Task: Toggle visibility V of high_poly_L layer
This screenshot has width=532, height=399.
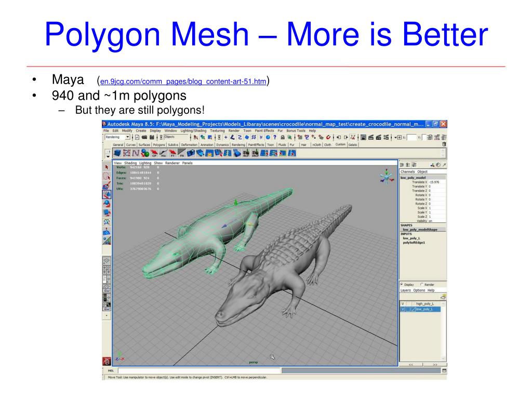Action: pos(403,303)
